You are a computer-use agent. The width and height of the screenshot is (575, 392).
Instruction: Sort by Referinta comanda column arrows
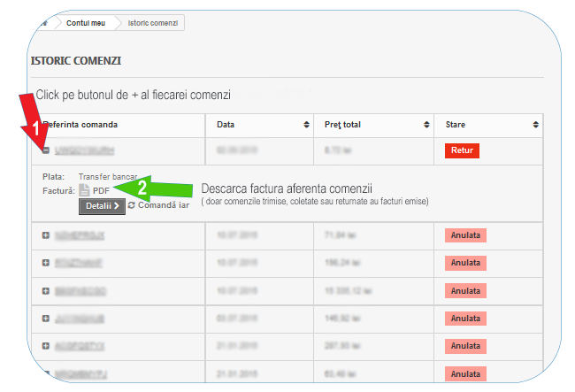[x=197, y=125]
